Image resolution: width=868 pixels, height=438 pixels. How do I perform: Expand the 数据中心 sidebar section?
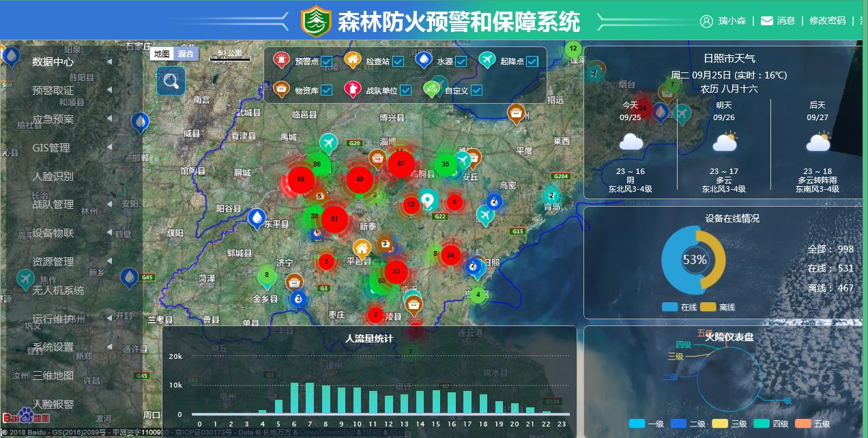(x=53, y=60)
